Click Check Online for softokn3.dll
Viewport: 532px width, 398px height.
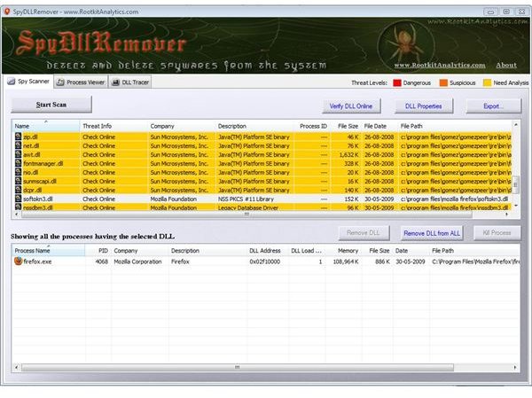point(98,199)
